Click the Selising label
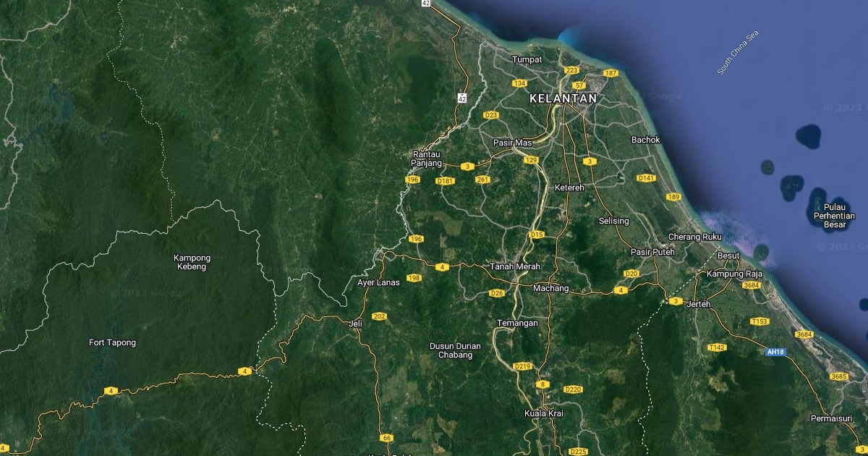 coord(614,221)
